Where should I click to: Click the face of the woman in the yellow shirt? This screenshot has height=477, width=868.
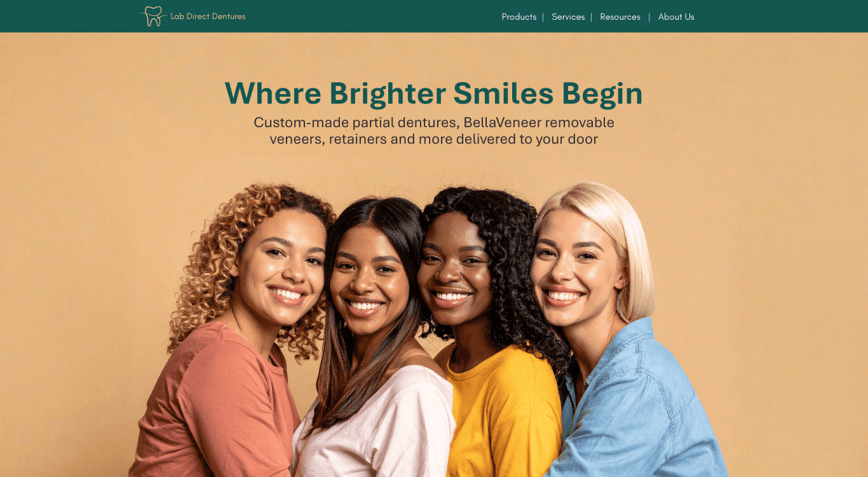tap(454, 268)
